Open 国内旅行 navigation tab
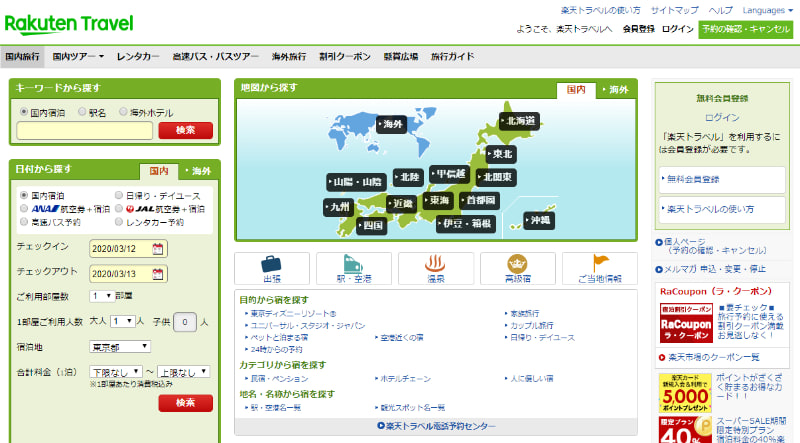Image resolution: width=800 pixels, height=443 pixels. [22, 57]
